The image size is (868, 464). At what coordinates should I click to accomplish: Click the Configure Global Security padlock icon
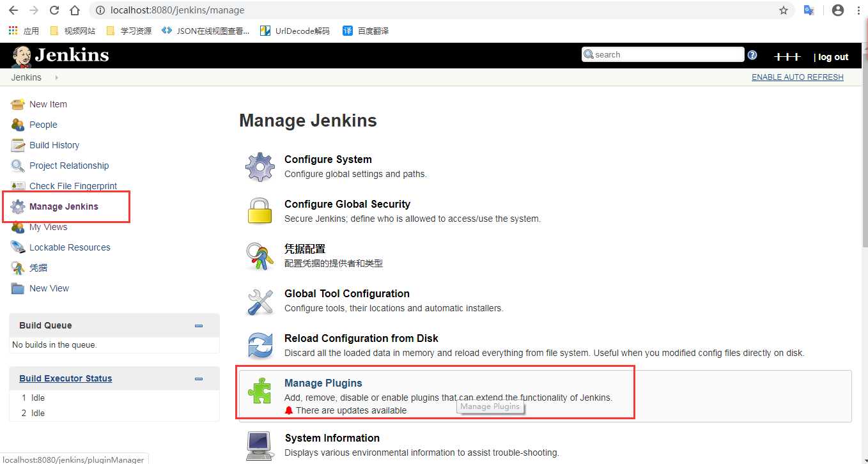point(260,211)
